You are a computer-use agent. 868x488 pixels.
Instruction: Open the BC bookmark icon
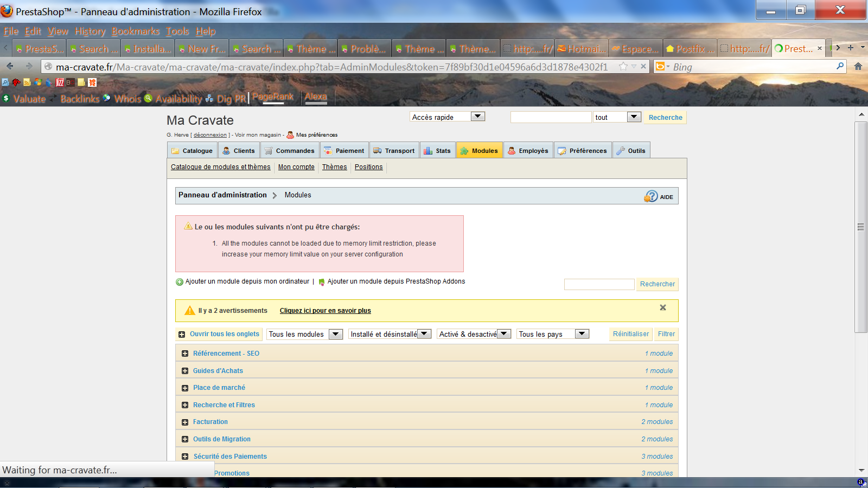tap(71, 82)
